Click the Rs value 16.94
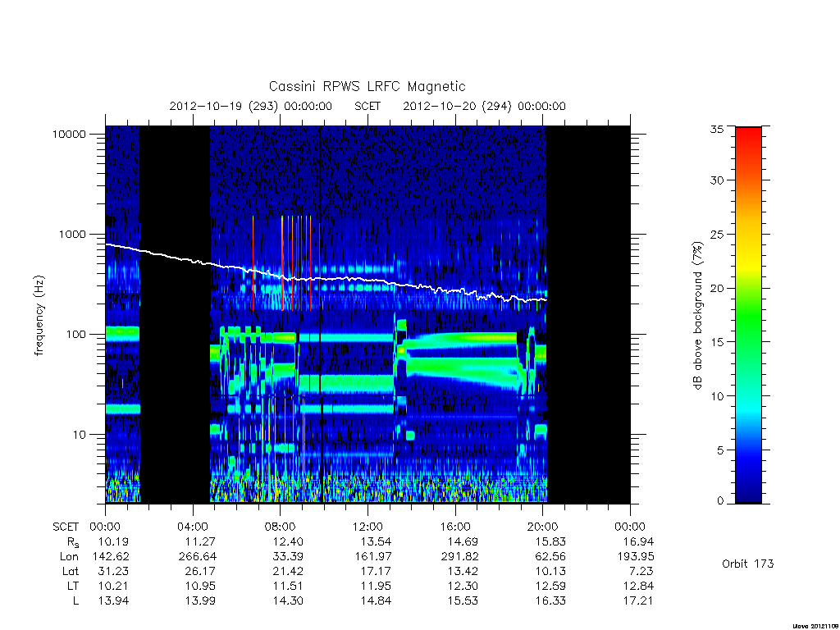This screenshot has height=630, width=840. [638, 541]
